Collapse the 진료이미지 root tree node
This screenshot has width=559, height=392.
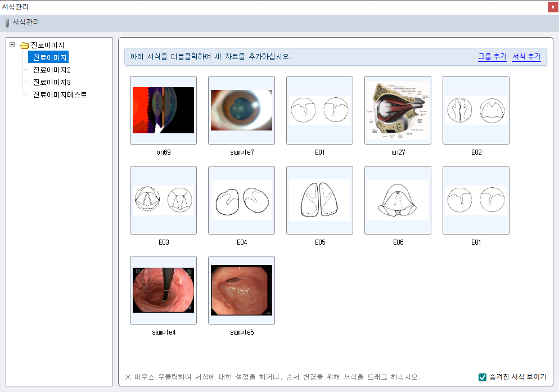click(x=12, y=45)
